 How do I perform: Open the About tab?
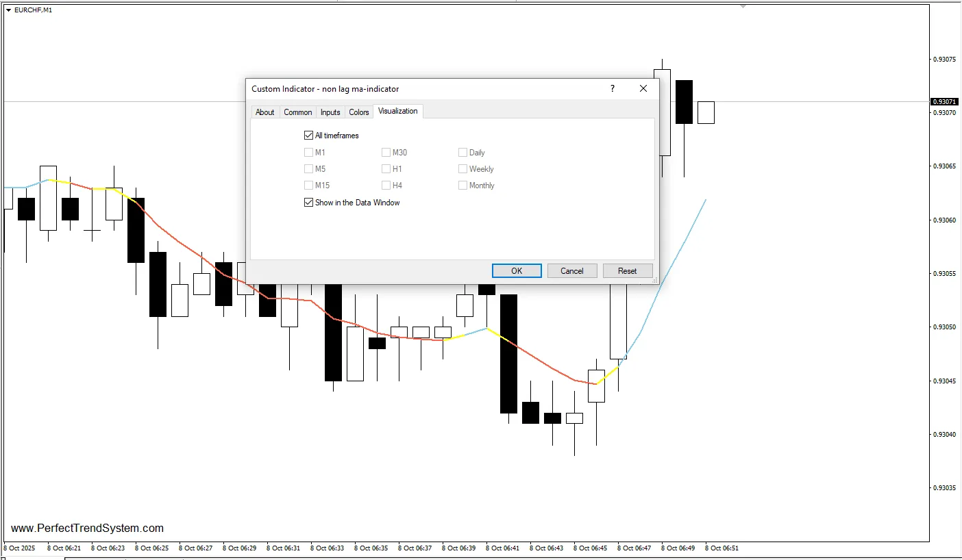tap(264, 112)
